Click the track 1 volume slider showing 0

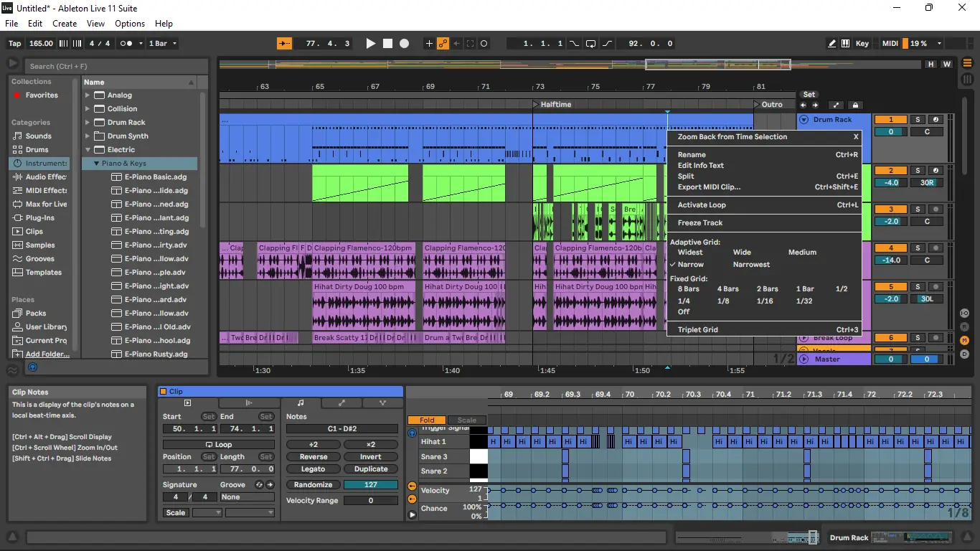890,132
